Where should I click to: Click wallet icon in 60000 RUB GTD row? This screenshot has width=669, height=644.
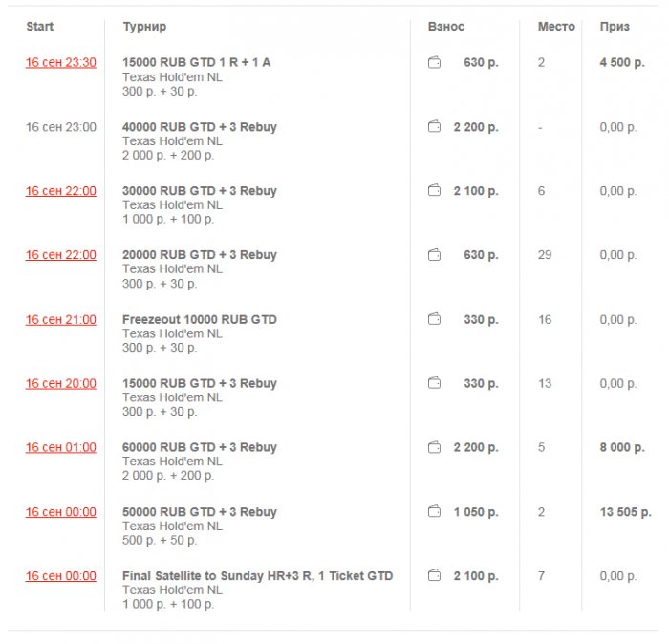click(x=434, y=447)
